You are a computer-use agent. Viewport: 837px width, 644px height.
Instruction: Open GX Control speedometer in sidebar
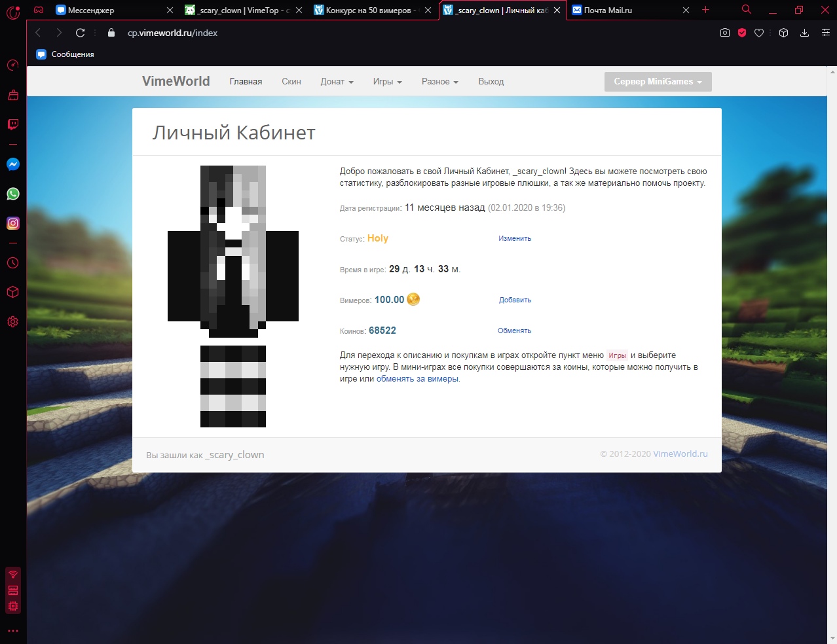click(13, 65)
